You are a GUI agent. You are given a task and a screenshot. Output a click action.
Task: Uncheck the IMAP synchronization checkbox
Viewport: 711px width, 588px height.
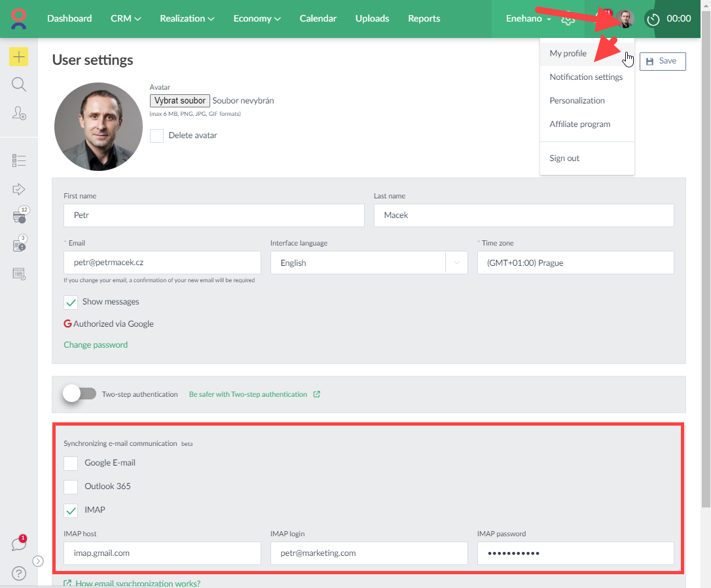[x=70, y=510]
